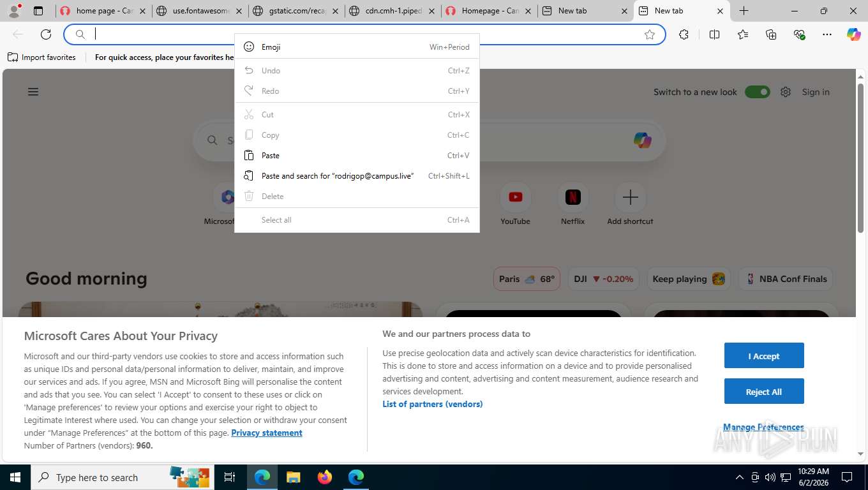This screenshot has width=868, height=490.
Task: Open the DJI -0.20% stock chip
Action: [603, 279]
